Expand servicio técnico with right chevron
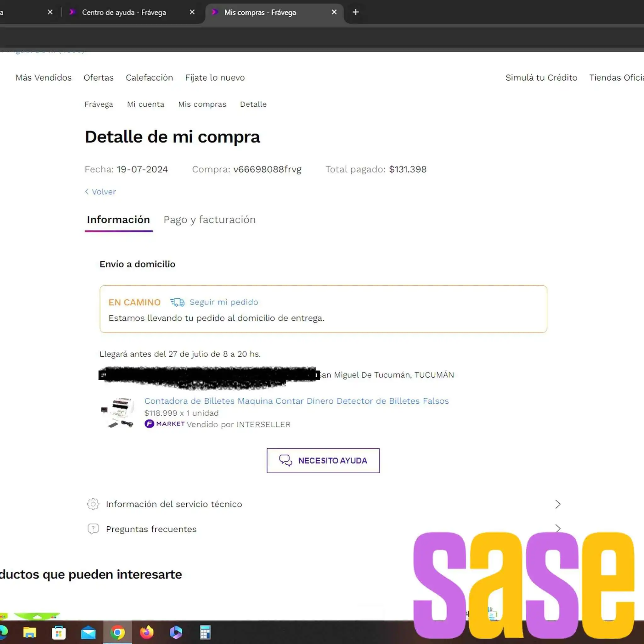This screenshot has height=644, width=644. [x=558, y=504]
